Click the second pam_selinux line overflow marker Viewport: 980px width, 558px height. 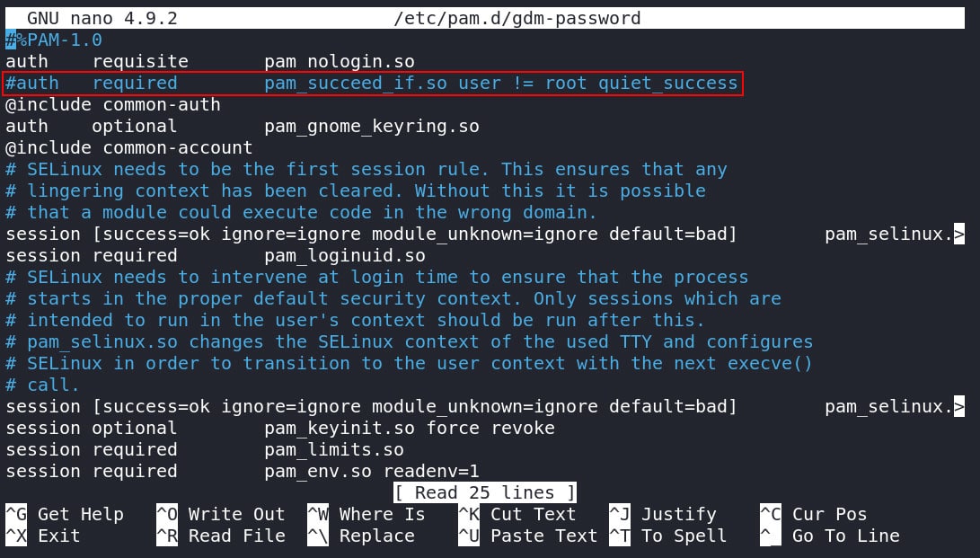point(958,407)
